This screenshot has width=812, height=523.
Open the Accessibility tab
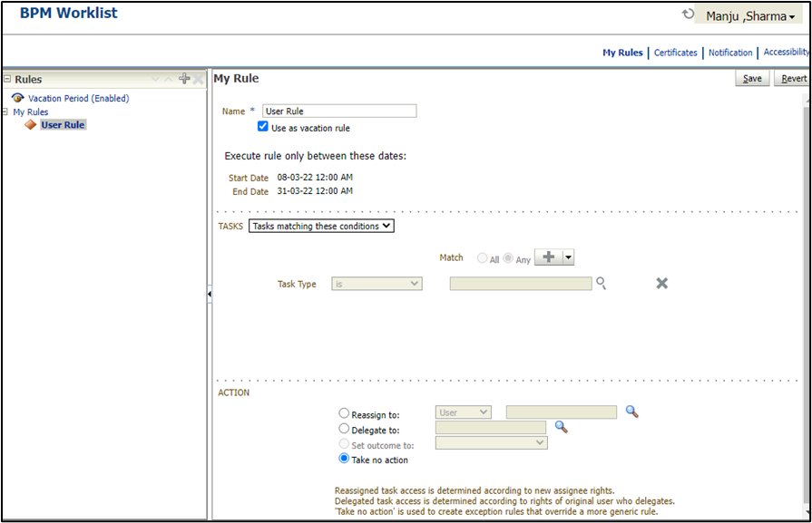[786, 52]
